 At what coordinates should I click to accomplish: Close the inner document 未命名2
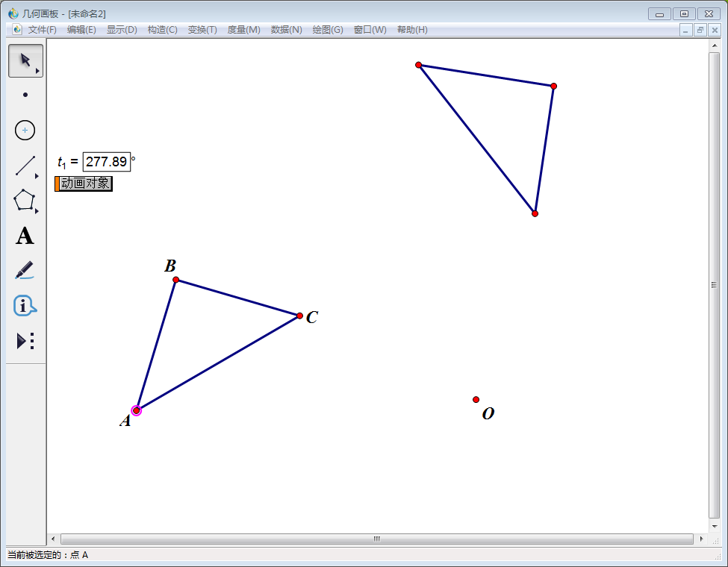(x=715, y=30)
